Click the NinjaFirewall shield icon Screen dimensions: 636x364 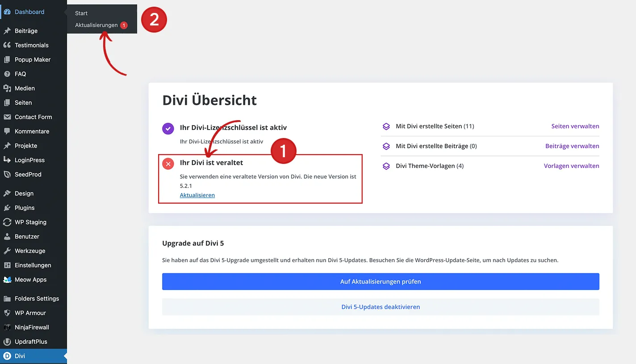[x=8, y=327]
